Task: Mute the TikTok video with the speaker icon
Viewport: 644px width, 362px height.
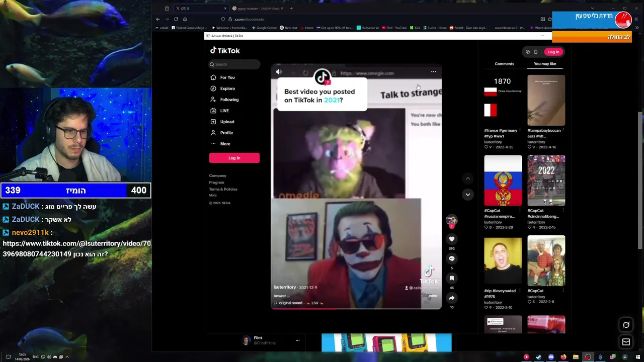Action: pos(279,72)
